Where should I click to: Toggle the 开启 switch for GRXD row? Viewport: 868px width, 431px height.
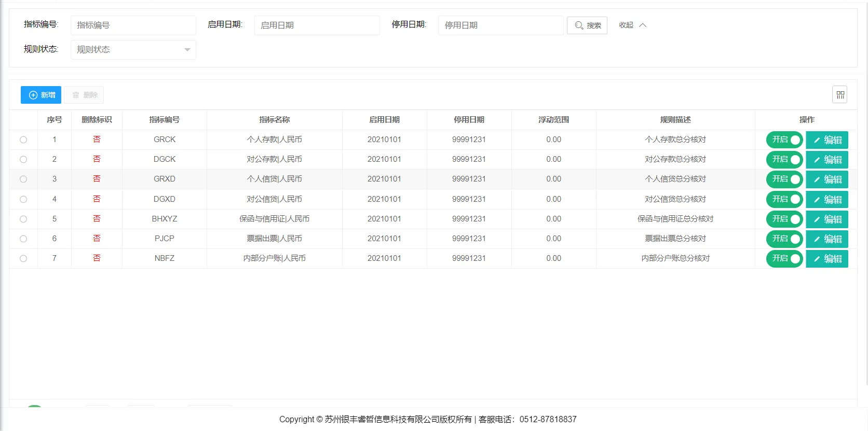784,179
